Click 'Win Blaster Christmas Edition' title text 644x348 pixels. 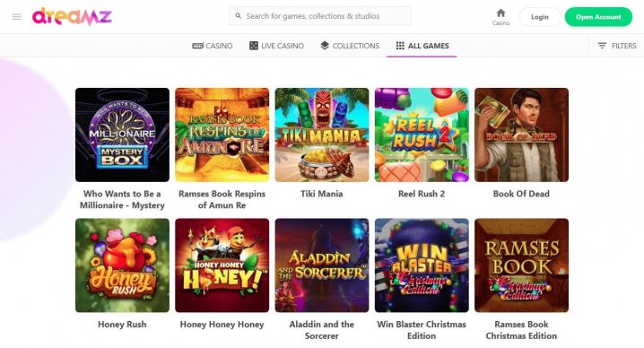[x=422, y=330]
